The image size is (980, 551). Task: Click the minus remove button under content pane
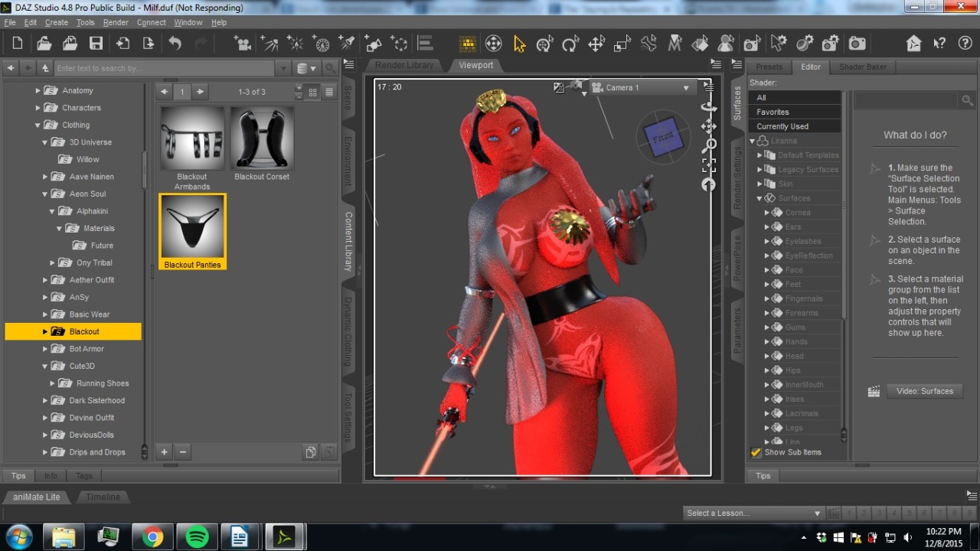[x=182, y=452]
